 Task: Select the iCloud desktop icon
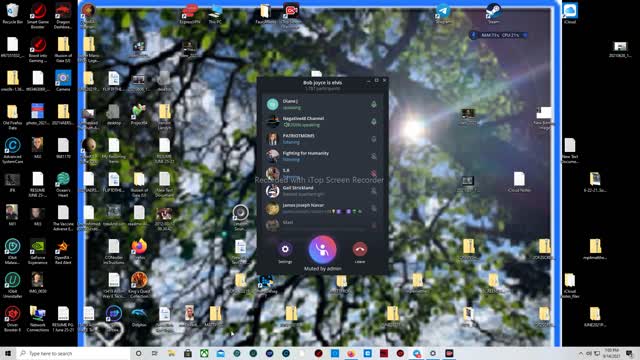point(570,13)
